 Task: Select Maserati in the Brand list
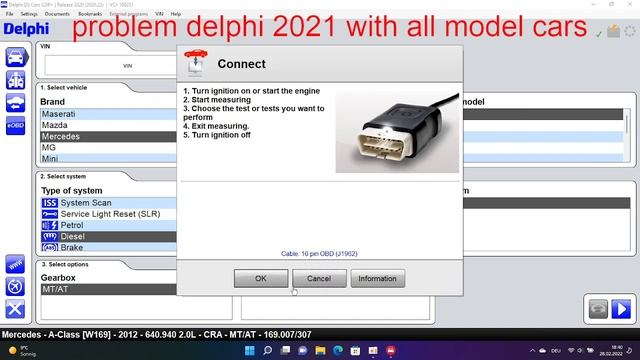point(109,114)
